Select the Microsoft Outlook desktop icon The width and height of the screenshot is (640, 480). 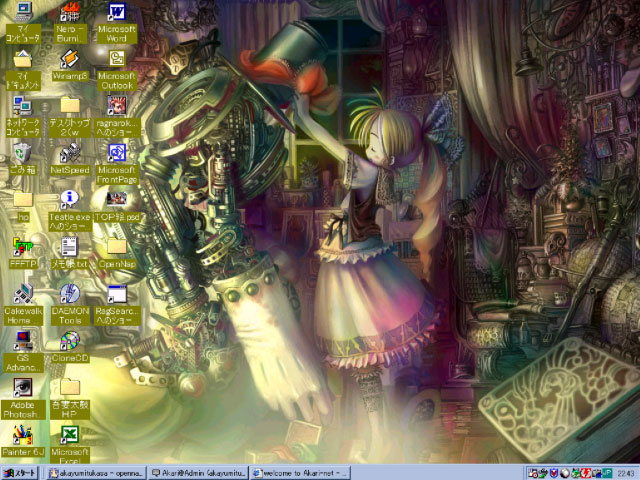116,58
